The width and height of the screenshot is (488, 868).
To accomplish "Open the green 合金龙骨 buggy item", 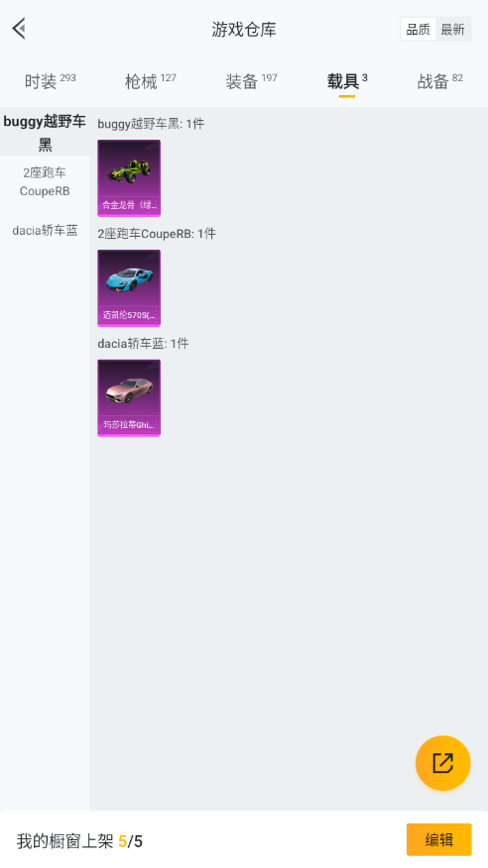I will point(129,177).
